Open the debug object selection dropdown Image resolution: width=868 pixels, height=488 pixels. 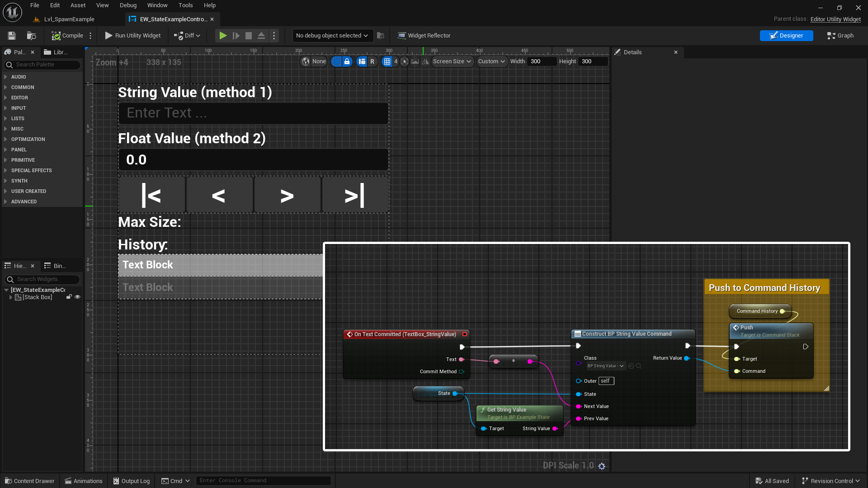tap(332, 36)
